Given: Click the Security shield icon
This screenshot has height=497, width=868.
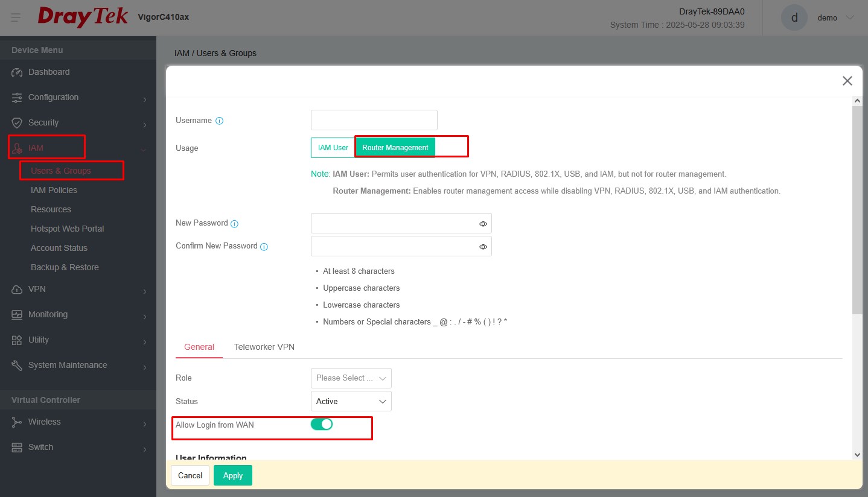Looking at the screenshot, I should [17, 123].
